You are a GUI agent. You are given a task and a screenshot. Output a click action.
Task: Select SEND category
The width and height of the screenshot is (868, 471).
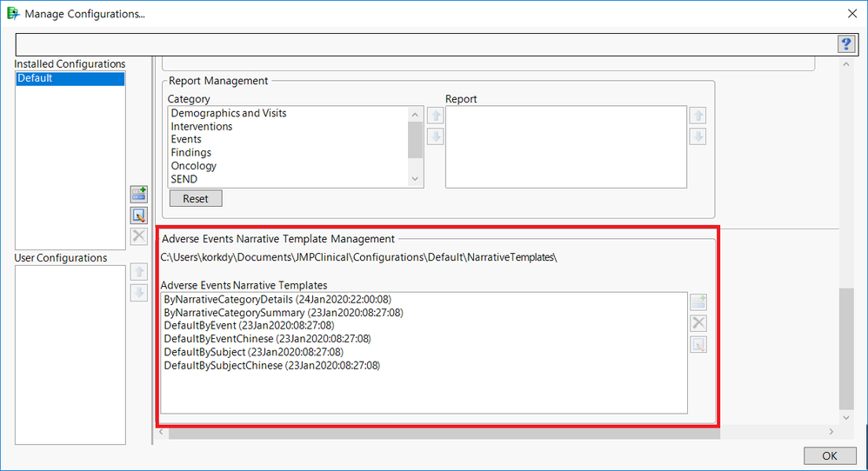coord(184,179)
